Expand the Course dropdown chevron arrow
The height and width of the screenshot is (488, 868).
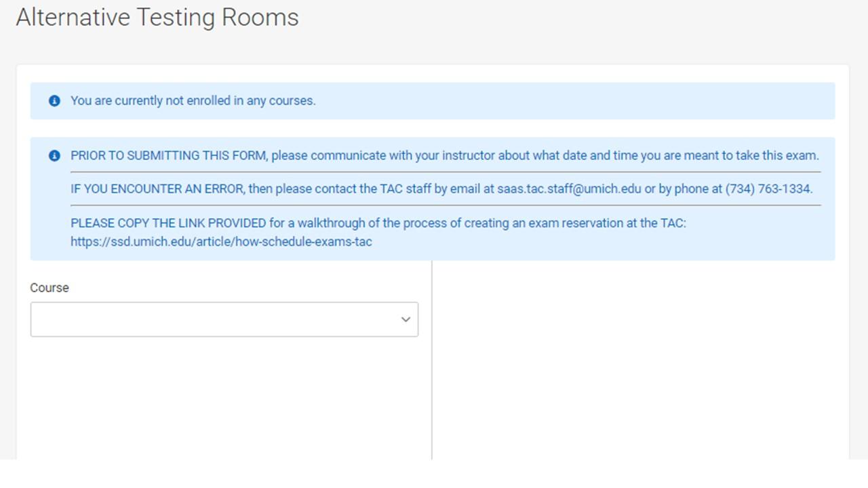point(406,319)
